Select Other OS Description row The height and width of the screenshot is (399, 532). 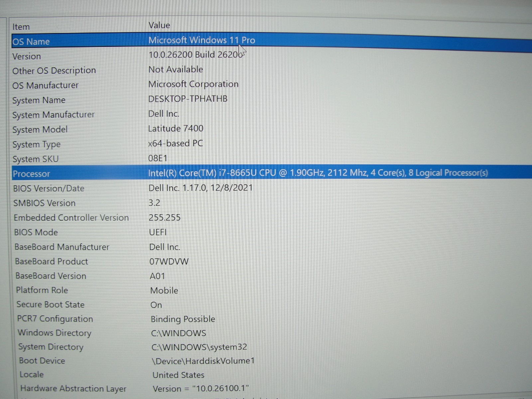(54, 71)
